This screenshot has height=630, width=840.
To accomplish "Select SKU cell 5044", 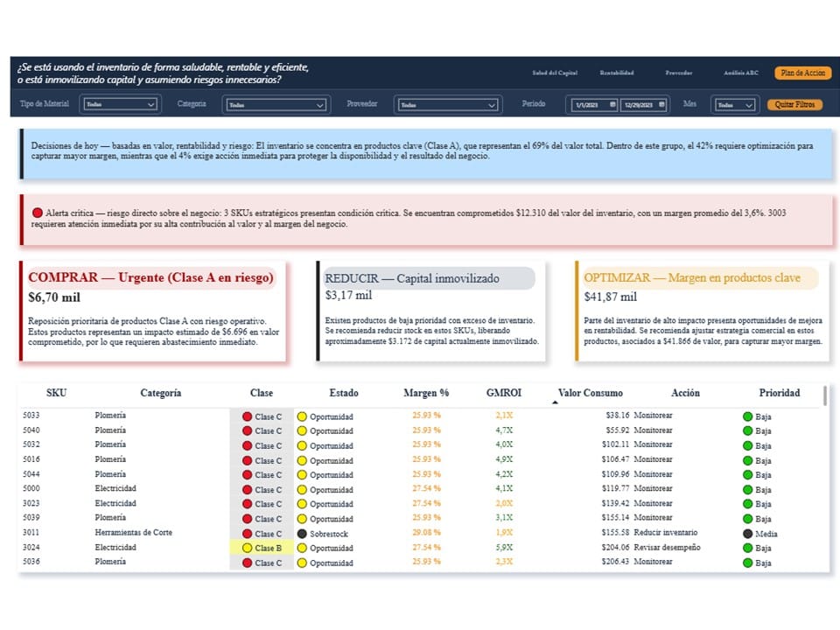I will 31,474.
